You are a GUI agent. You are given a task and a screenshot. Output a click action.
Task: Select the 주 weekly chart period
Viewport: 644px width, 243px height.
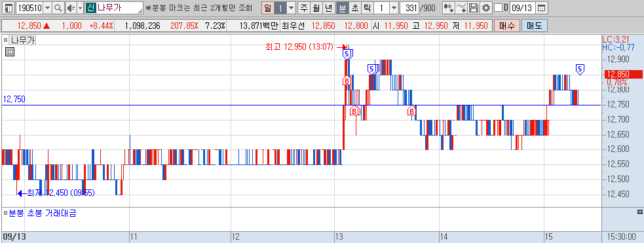click(303, 7)
